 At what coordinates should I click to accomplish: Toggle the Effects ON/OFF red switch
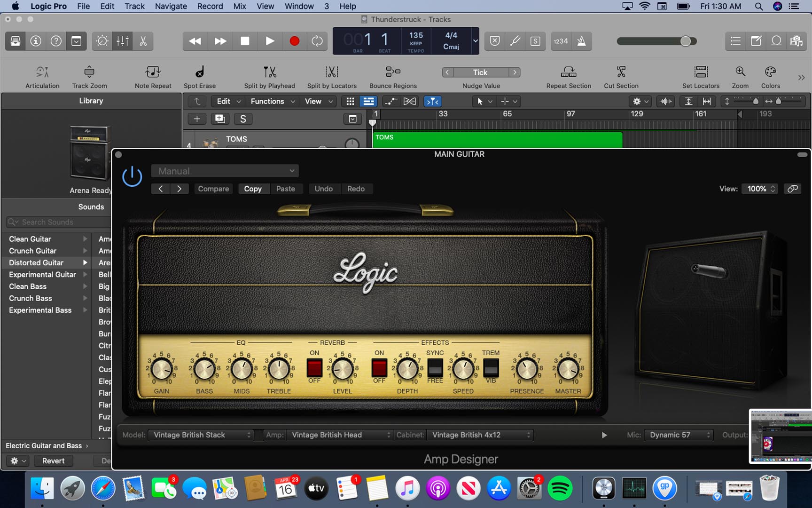(x=379, y=368)
